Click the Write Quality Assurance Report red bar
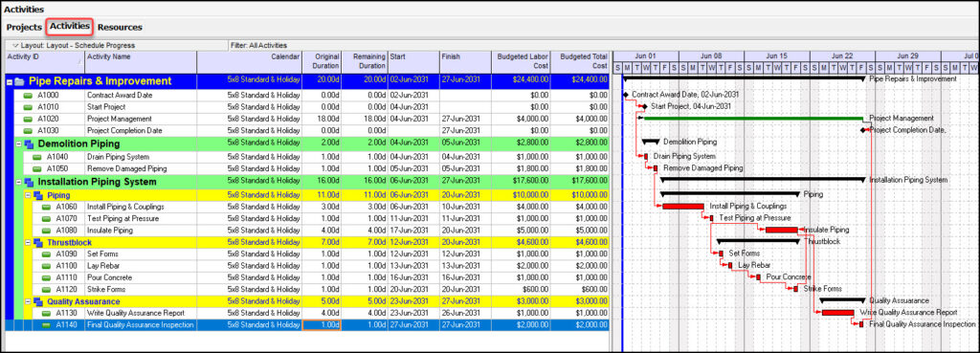The height and width of the screenshot is (353, 980). tap(837, 313)
